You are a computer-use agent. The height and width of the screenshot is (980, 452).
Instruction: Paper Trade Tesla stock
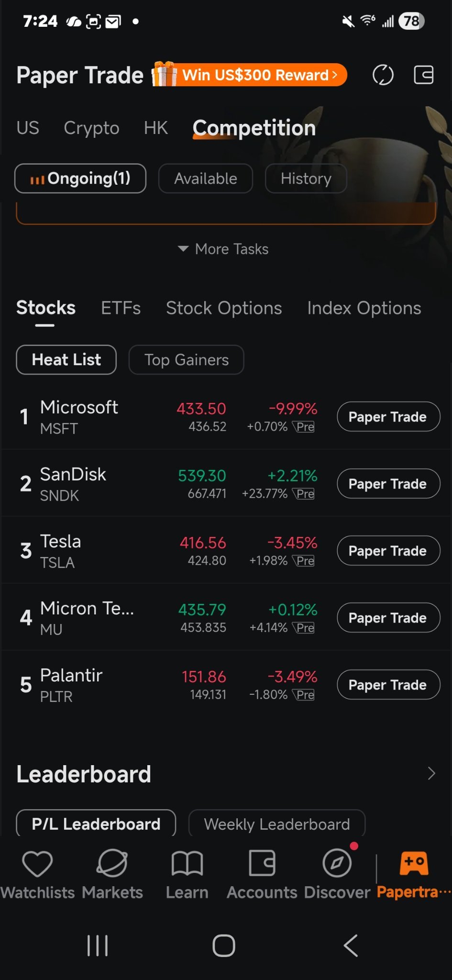pos(388,550)
